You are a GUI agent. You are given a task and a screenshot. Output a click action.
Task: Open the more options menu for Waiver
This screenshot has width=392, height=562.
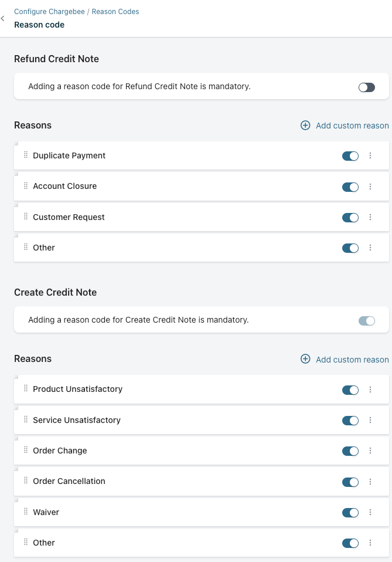[x=370, y=513]
